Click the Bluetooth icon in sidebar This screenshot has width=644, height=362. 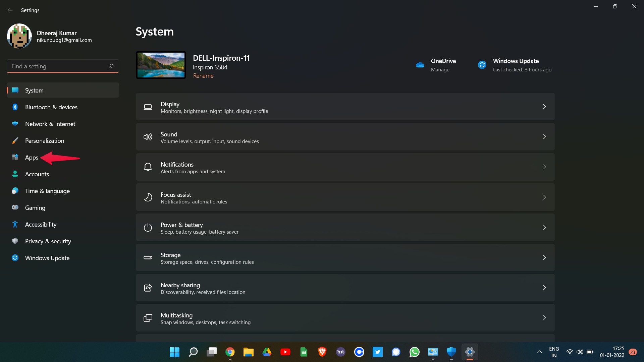tap(15, 107)
